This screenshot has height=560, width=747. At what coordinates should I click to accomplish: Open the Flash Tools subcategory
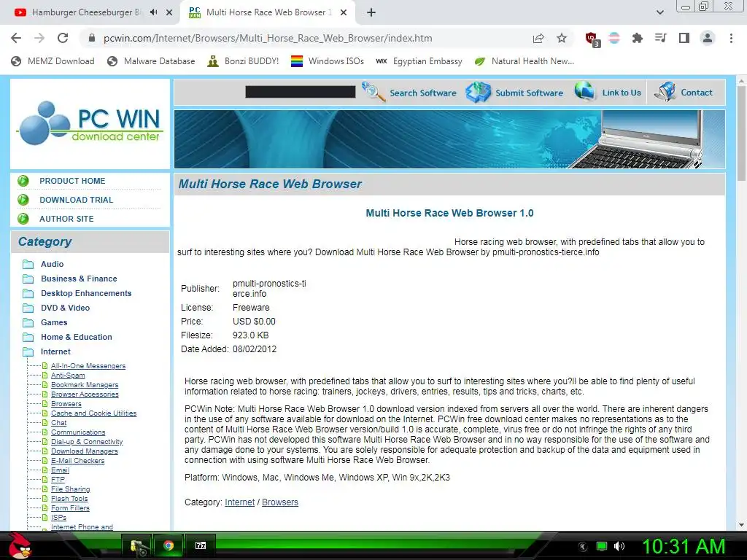pos(69,499)
